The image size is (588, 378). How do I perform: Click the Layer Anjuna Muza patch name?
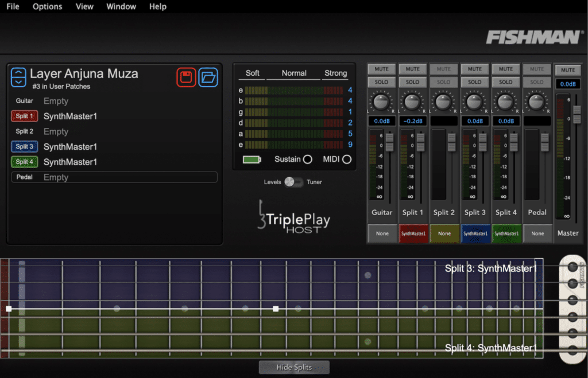point(84,74)
